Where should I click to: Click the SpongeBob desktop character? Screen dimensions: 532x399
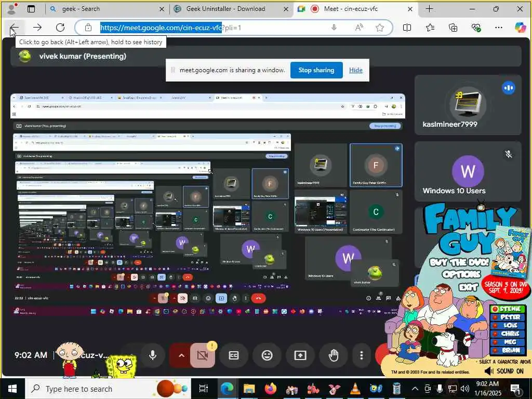pos(121,366)
